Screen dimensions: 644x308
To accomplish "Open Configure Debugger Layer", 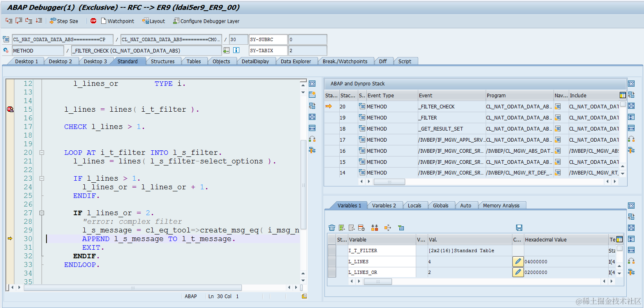I will (206, 21).
